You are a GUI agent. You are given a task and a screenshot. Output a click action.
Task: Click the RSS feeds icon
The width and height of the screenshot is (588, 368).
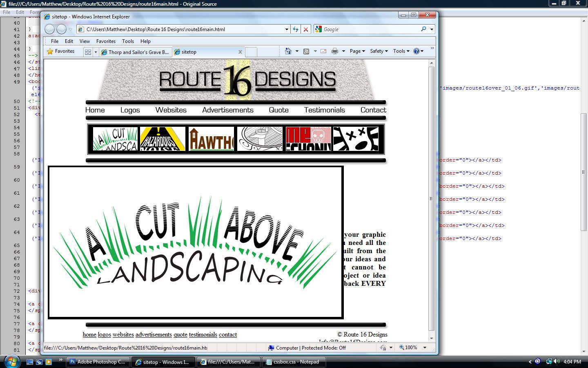(306, 51)
